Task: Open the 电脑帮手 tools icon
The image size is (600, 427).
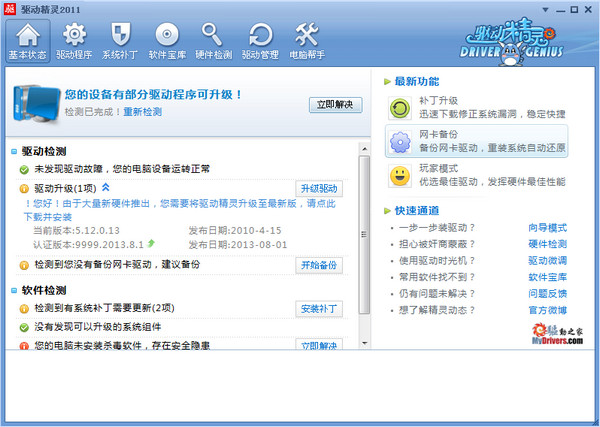Action: (x=305, y=35)
